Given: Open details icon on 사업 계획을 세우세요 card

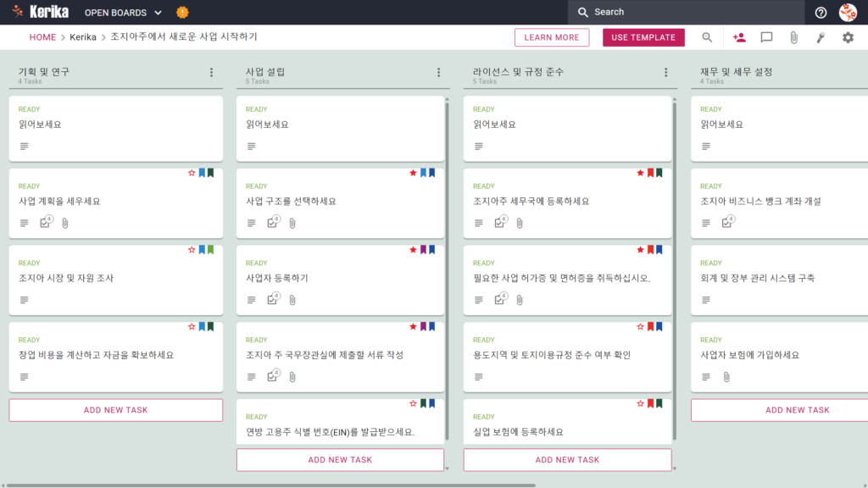Looking at the screenshot, I should coord(24,223).
